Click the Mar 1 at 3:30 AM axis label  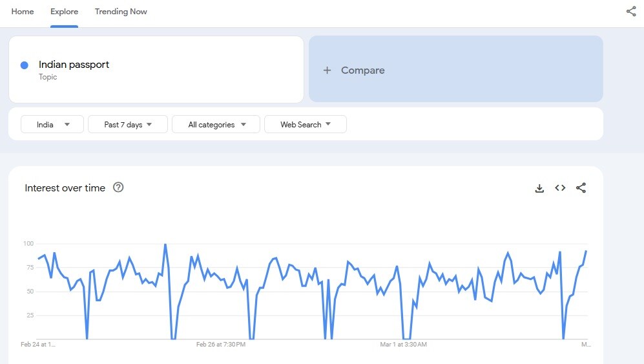click(x=403, y=345)
